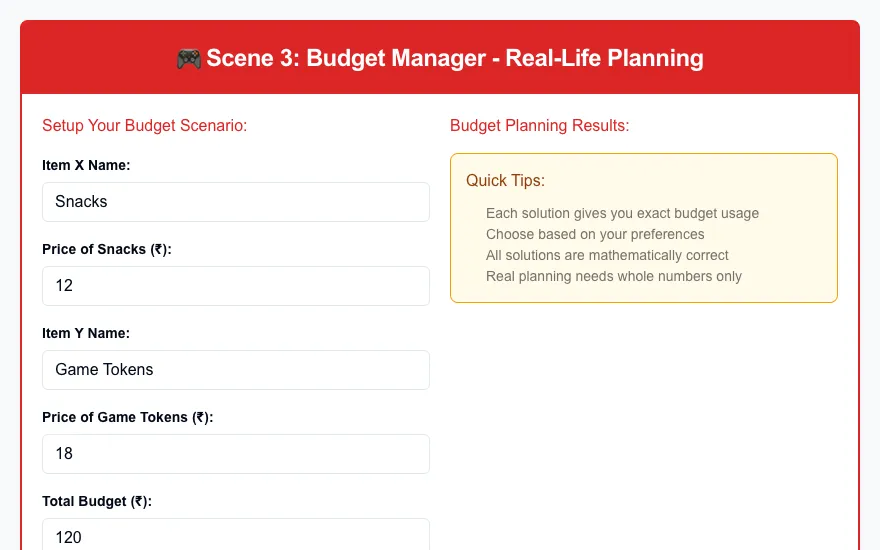The image size is (880, 550).
Task: Click the Item X Name label
Action: pos(86,165)
